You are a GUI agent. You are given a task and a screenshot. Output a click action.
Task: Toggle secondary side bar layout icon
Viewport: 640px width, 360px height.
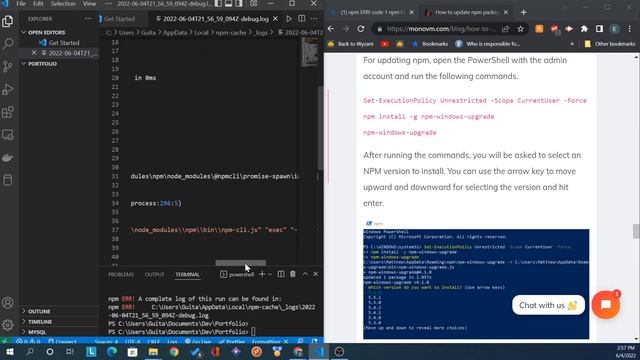point(239,4)
